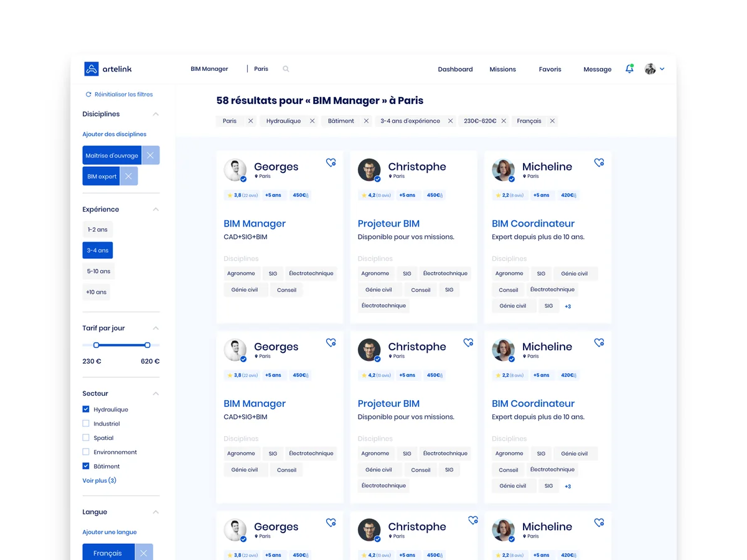Remove the 3-4 ans d'expérience tag
The height and width of the screenshot is (560, 747).
coord(450,121)
